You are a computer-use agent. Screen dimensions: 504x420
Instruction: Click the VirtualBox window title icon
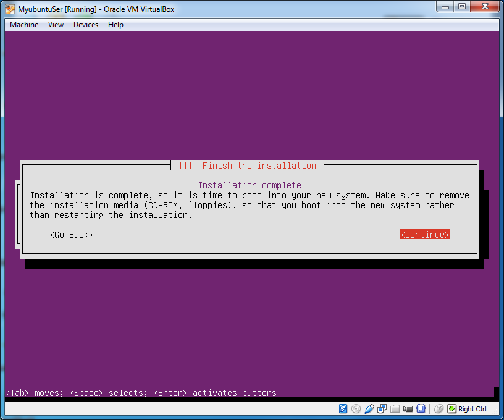[10, 9]
